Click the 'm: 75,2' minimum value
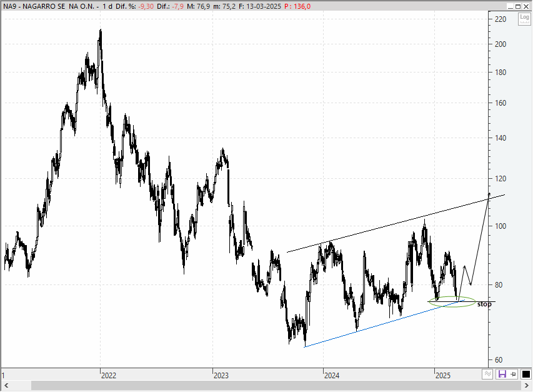Viewport: 533px width, 392px height. point(224,6)
